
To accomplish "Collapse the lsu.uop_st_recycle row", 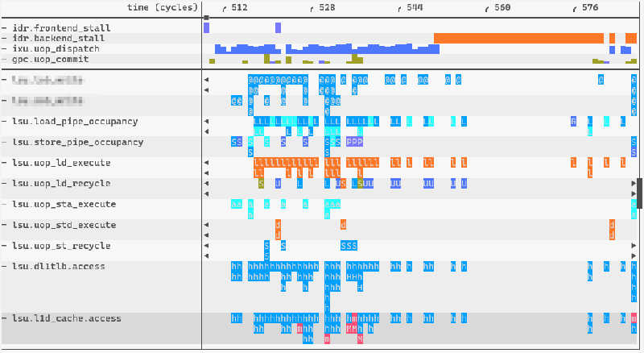I will (x=4, y=246).
